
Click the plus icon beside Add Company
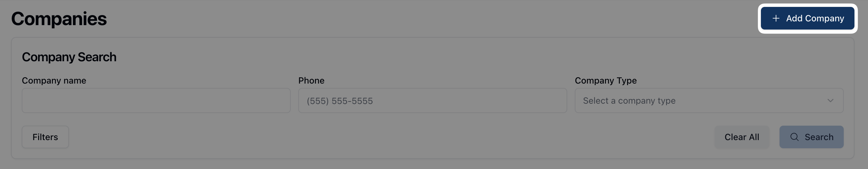coord(776,19)
